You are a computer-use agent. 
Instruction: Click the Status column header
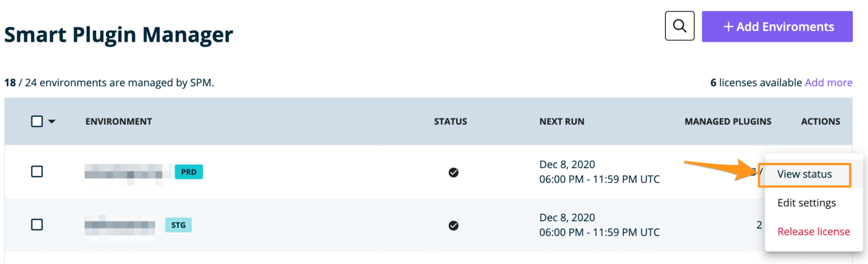tap(450, 121)
